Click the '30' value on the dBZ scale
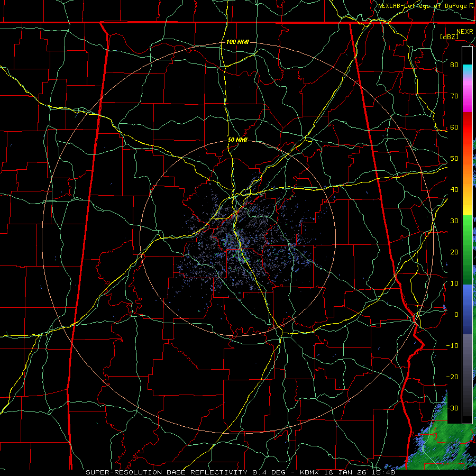The height and width of the screenshot is (476, 476). pyautogui.click(x=454, y=221)
